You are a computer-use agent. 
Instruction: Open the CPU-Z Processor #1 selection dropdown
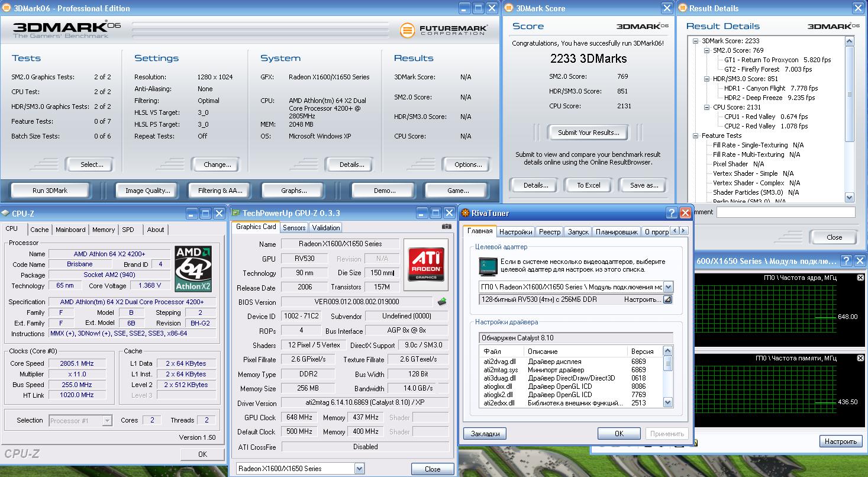[107, 421]
